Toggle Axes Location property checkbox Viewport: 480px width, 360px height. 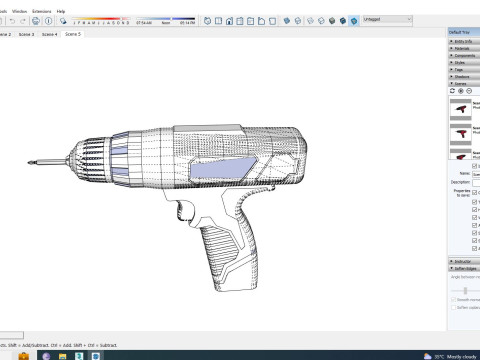pyautogui.click(x=475, y=249)
